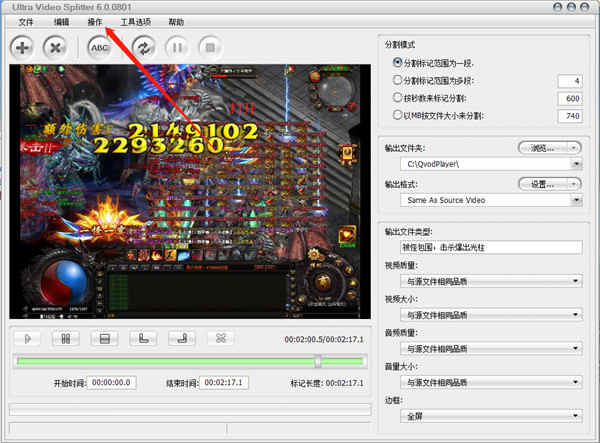Click the start time field 00:00:00.0
This screenshot has width=600, height=443.
(x=111, y=383)
